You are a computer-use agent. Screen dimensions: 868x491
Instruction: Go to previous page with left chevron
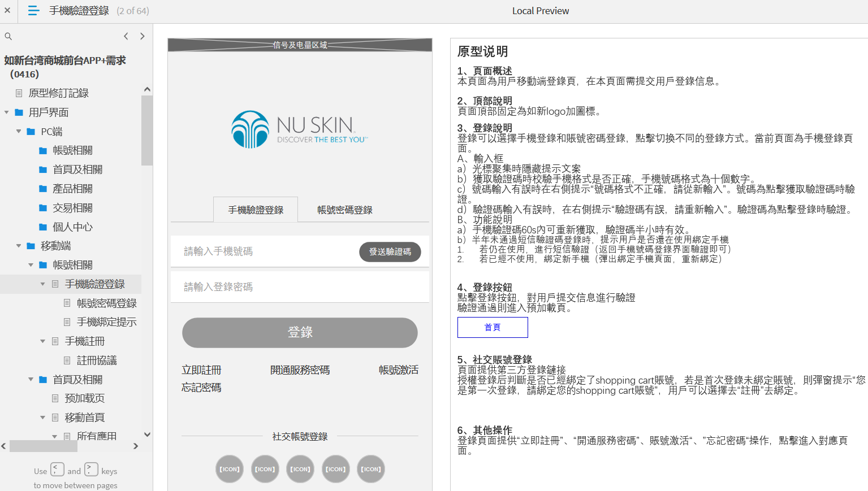click(126, 36)
